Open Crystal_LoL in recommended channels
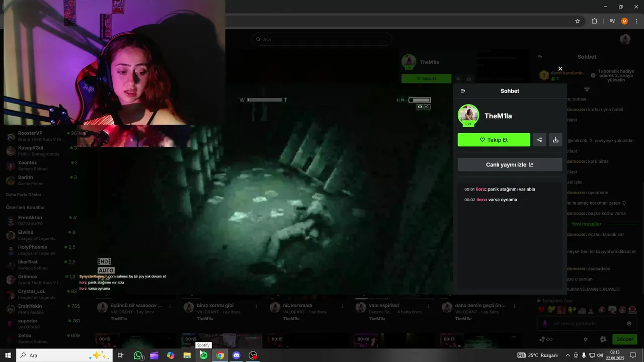644x362 pixels. click(41, 294)
